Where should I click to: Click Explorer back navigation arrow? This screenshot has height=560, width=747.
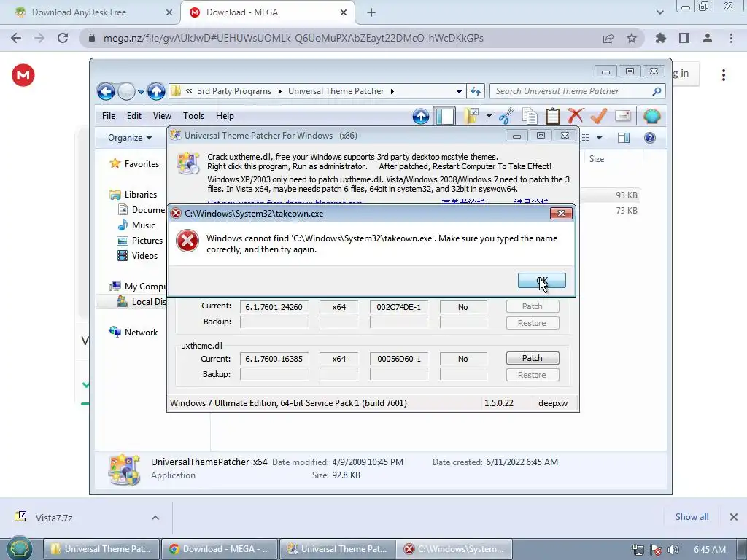coord(107,91)
